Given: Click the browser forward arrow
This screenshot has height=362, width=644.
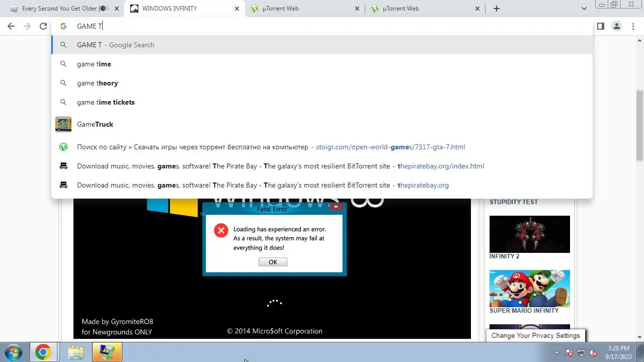Looking at the screenshot, I should (27, 26).
